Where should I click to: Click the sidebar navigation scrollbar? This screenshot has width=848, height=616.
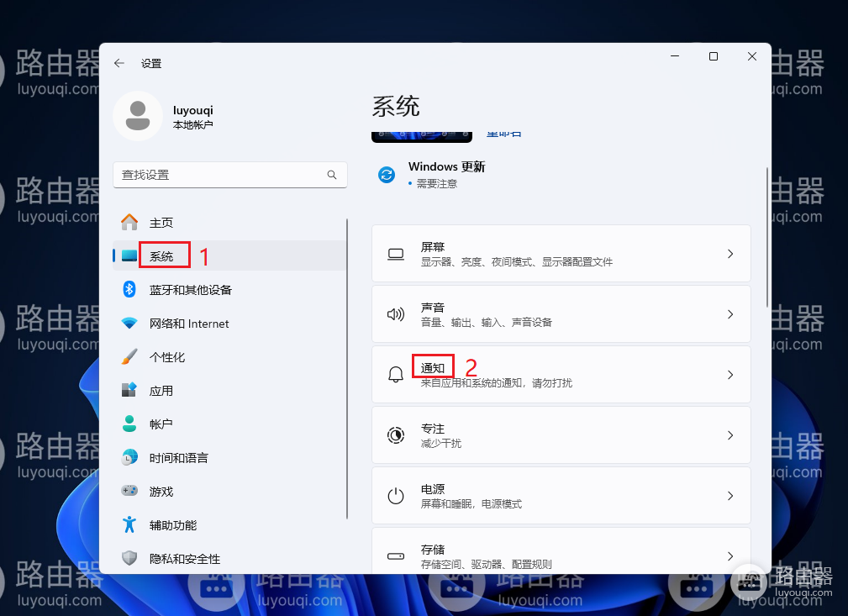(346, 369)
